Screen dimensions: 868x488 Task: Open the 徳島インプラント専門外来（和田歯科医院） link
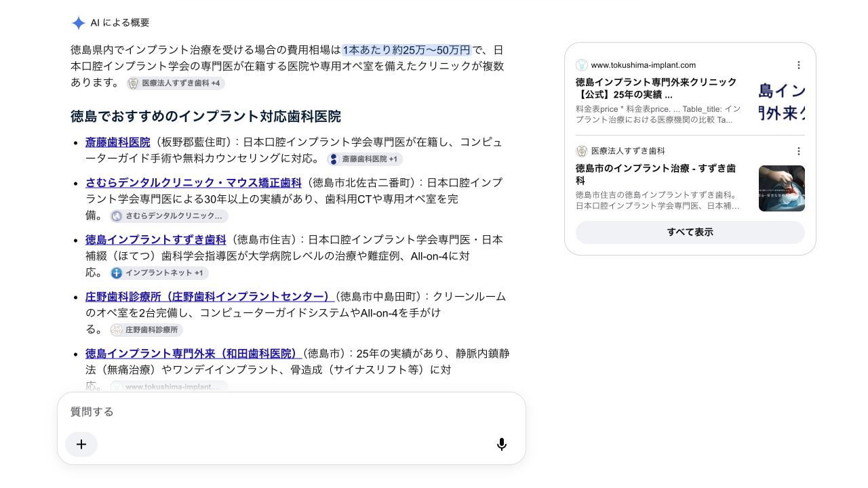tap(194, 354)
